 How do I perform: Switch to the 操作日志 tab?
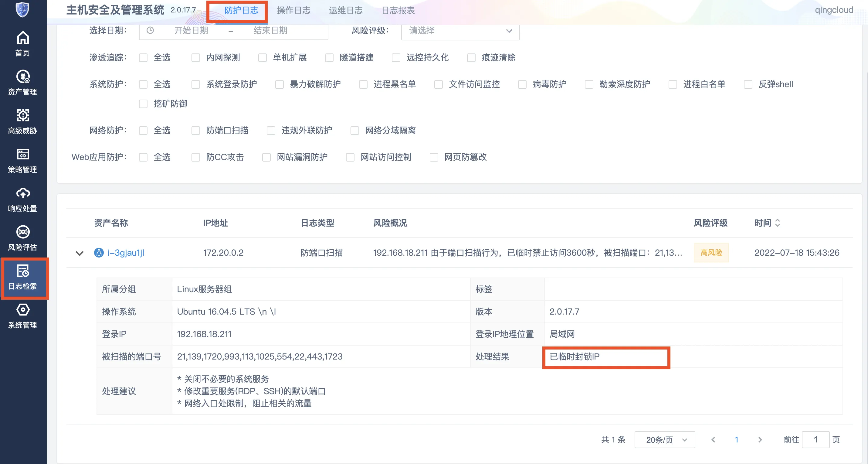coord(293,10)
